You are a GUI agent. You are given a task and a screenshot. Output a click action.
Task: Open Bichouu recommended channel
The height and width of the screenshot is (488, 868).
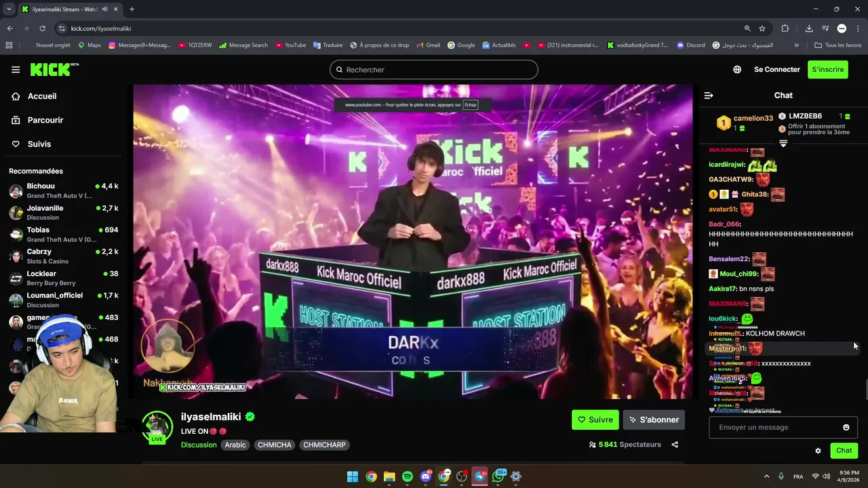tap(64, 190)
